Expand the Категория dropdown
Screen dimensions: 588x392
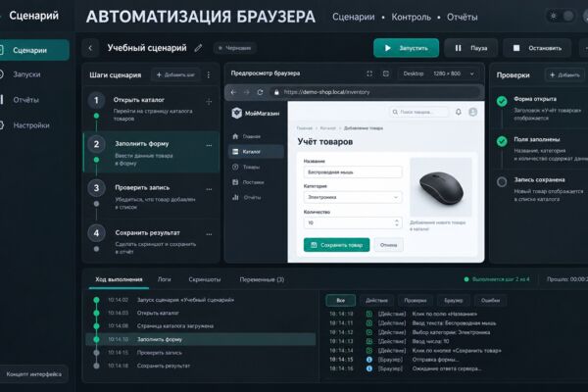tap(353, 197)
